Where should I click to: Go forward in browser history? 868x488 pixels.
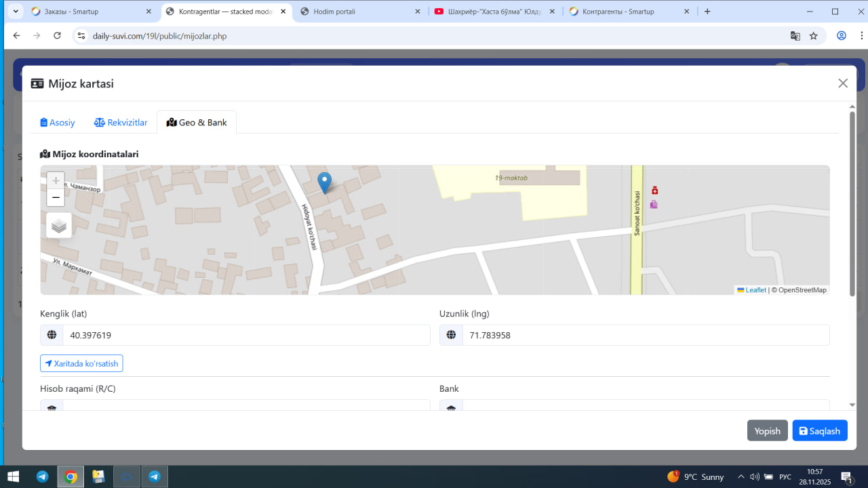coord(37,36)
